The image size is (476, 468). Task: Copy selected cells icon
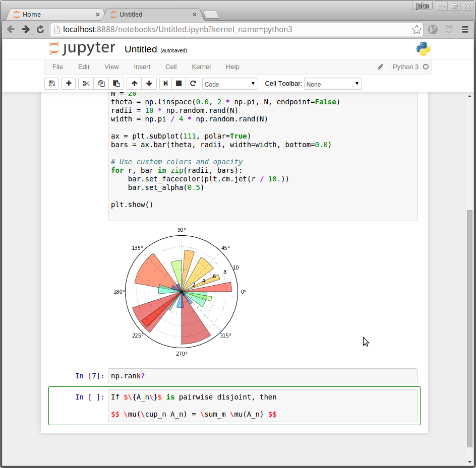(101, 84)
